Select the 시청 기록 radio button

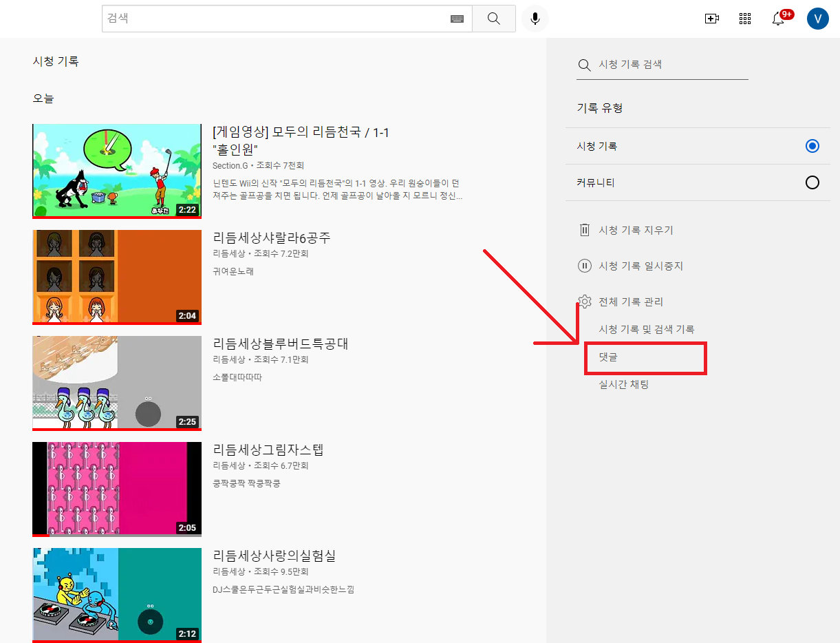coord(812,146)
